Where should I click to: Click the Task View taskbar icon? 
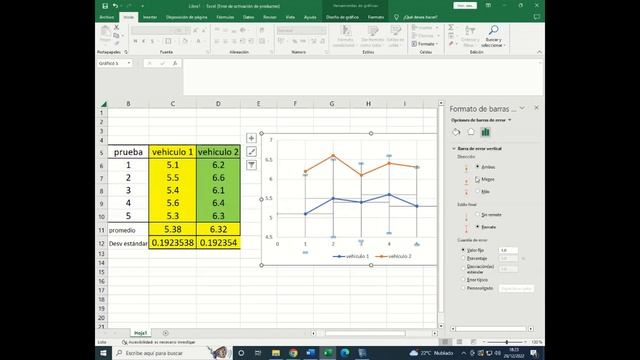pos(258,353)
